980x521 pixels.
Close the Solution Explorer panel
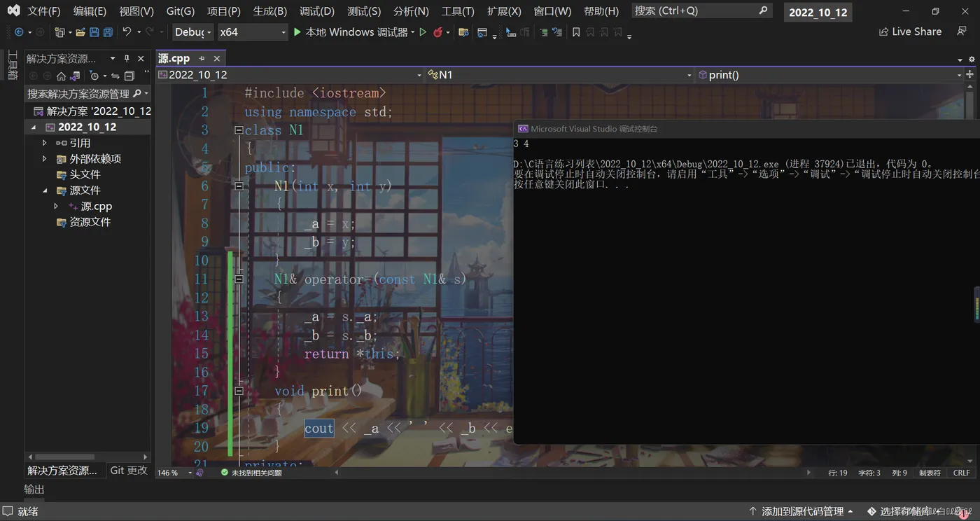tap(141, 59)
